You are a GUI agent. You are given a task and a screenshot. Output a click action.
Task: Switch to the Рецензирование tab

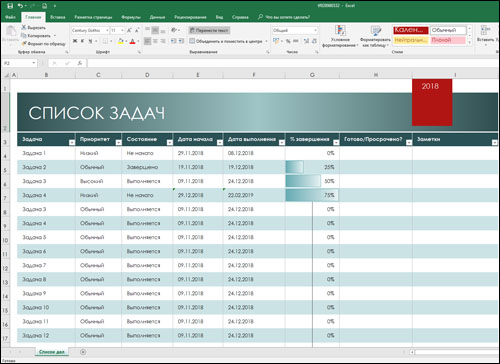coord(190,17)
